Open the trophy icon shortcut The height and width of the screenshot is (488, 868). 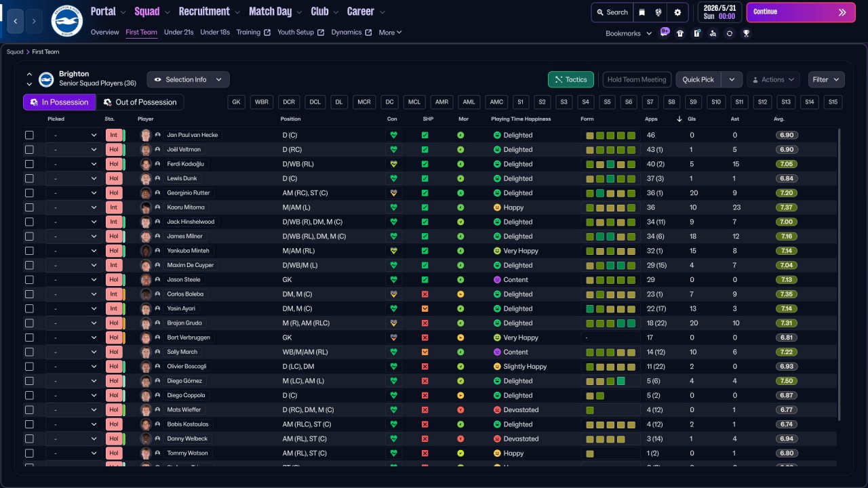(746, 33)
